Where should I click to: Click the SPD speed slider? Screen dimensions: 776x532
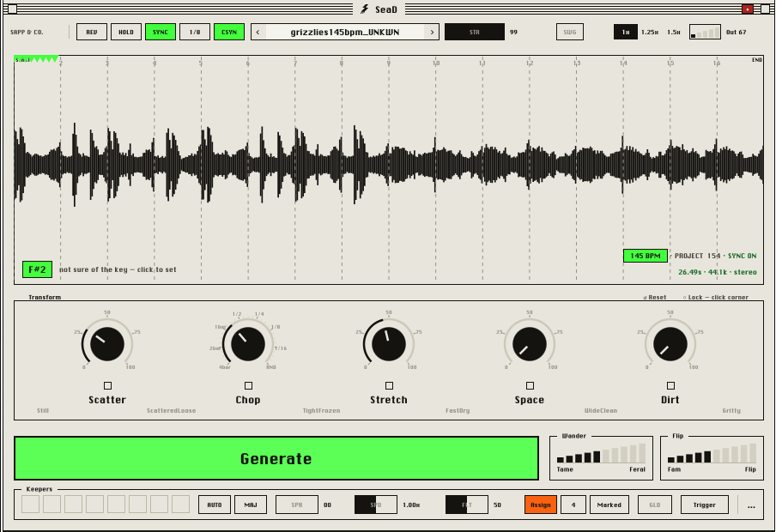pos(376,505)
